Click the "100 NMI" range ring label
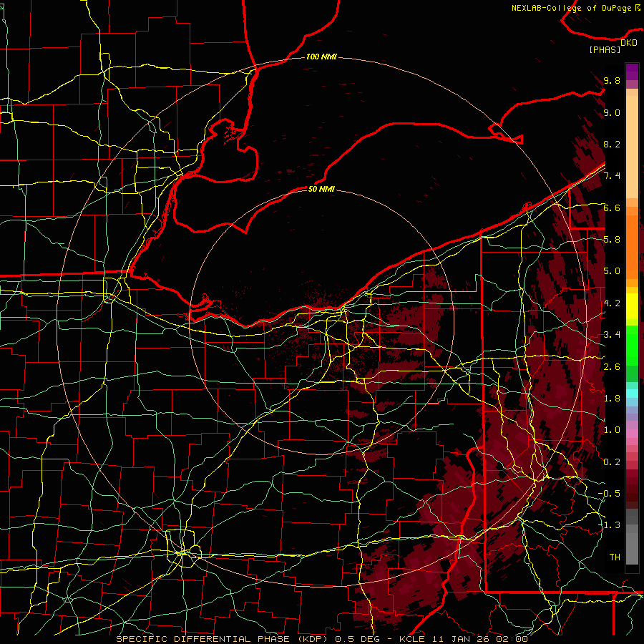This screenshot has height=644, width=644. coord(321,57)
